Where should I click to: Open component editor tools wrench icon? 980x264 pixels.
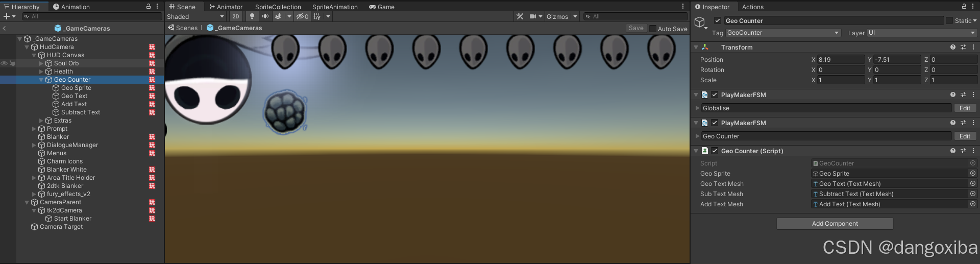click(x=520, y=16)
